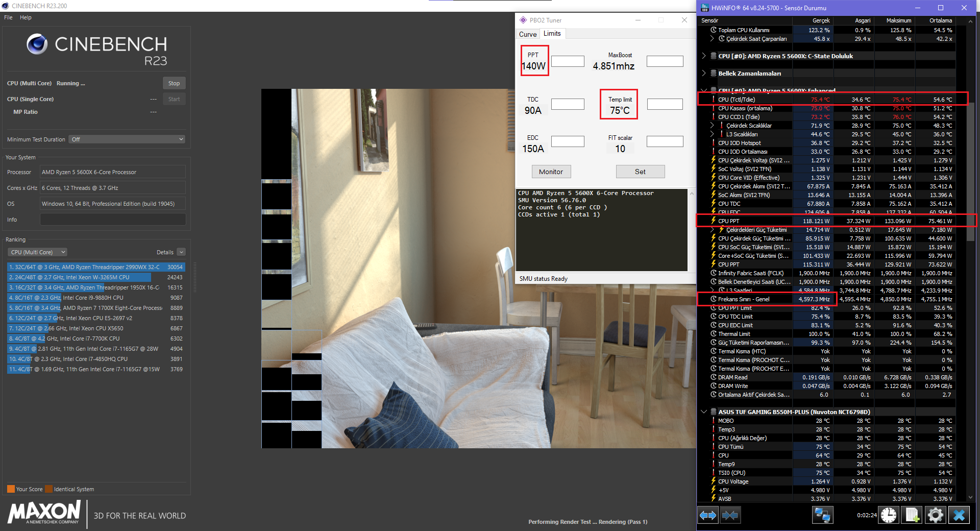The width and height of the screenshot is (980, 531).
Task: Click the Your Score orange swatch
Action: tap(11, 489)
